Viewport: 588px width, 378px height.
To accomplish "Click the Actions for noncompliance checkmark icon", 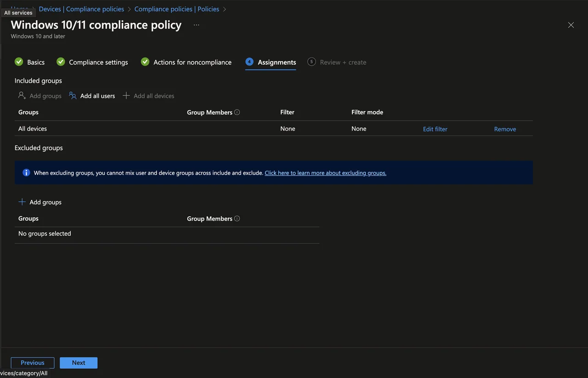I will point(145,62).
